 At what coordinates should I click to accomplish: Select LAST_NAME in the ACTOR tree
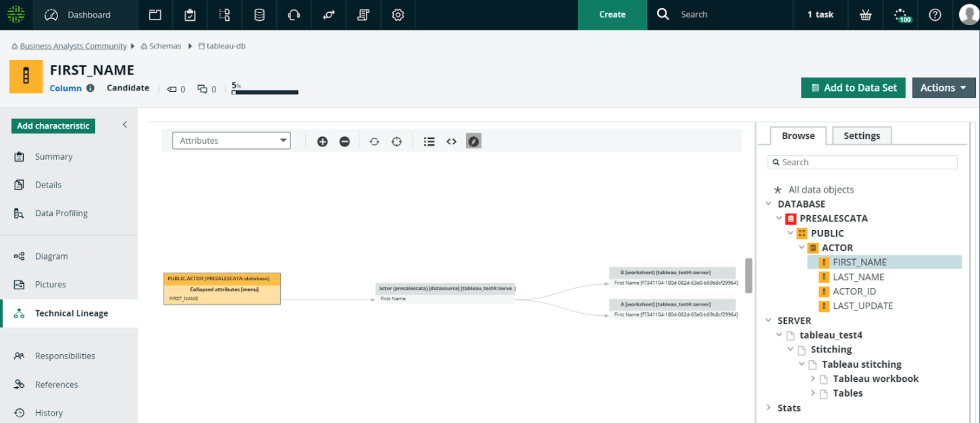point(858,277)
